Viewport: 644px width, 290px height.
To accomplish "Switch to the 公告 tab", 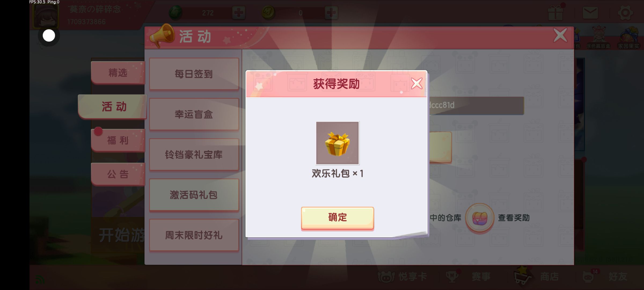I will click(118, 174).
